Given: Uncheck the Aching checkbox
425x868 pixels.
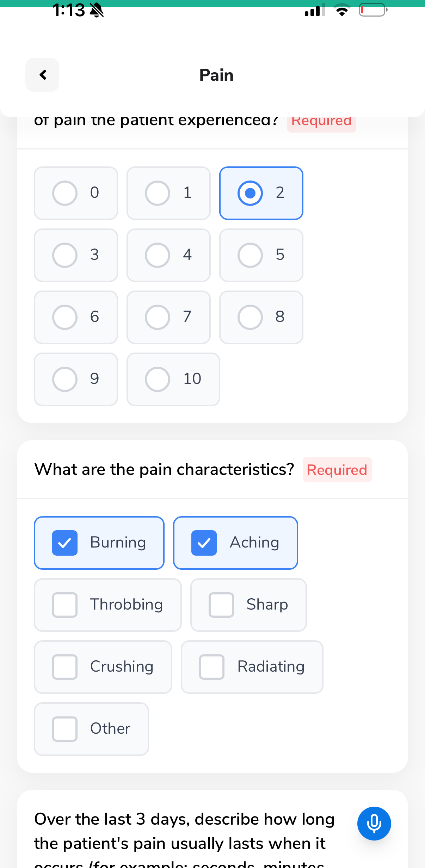Looking at the screenshot, I should coord(235,543).
